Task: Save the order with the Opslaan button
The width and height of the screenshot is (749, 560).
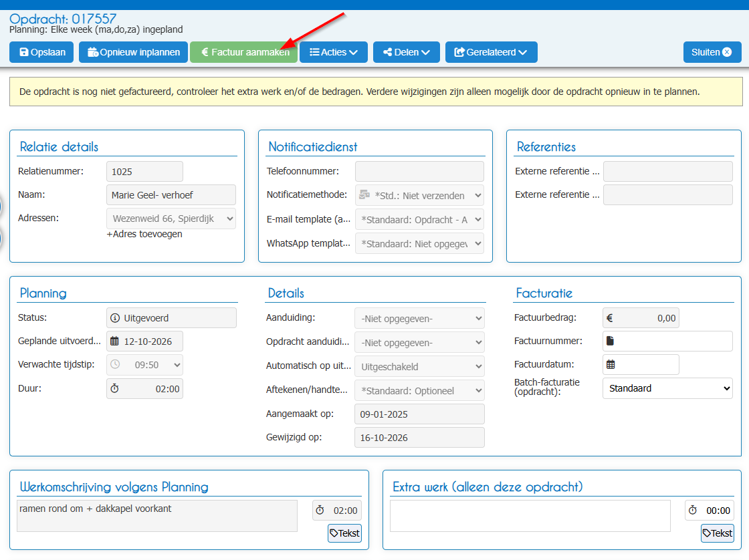Action: [41, 52]
